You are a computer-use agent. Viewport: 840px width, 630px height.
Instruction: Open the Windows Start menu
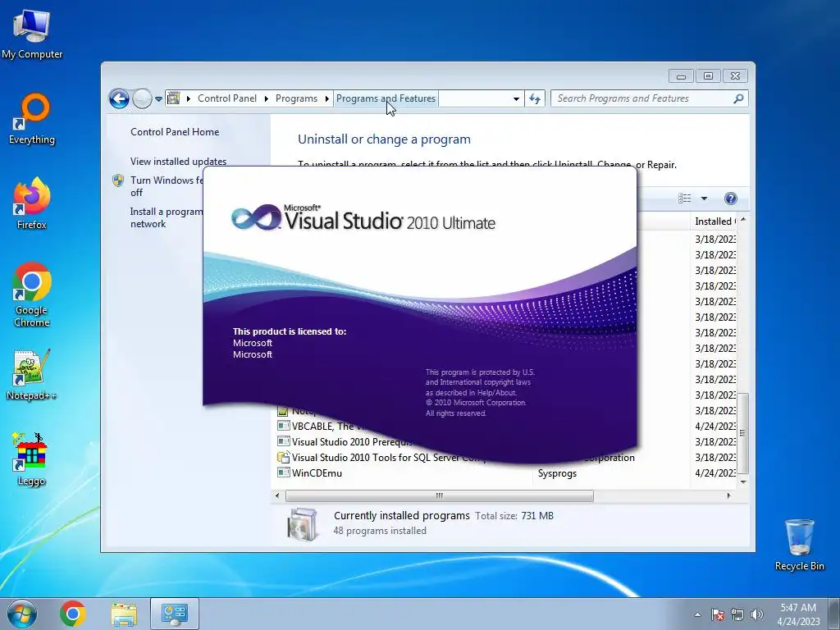click(22, 614)
